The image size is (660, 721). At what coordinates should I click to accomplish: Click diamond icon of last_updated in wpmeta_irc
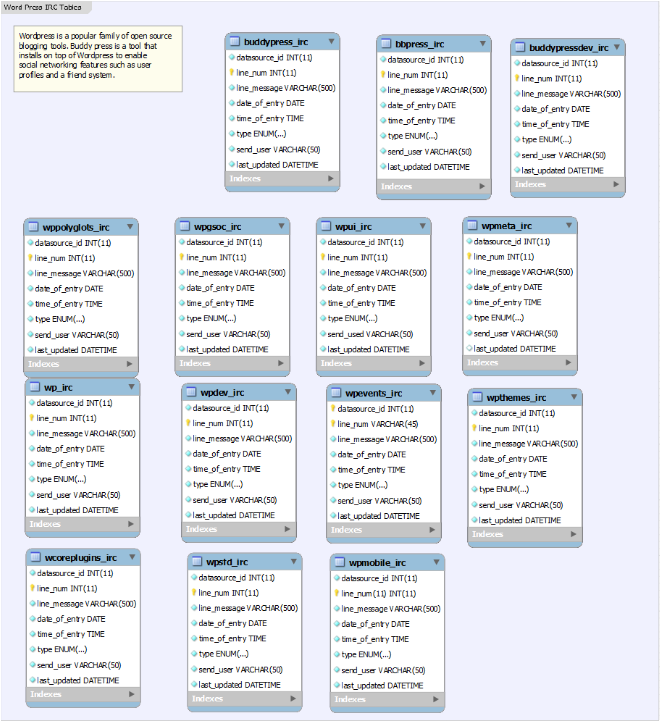pos(469,349)
